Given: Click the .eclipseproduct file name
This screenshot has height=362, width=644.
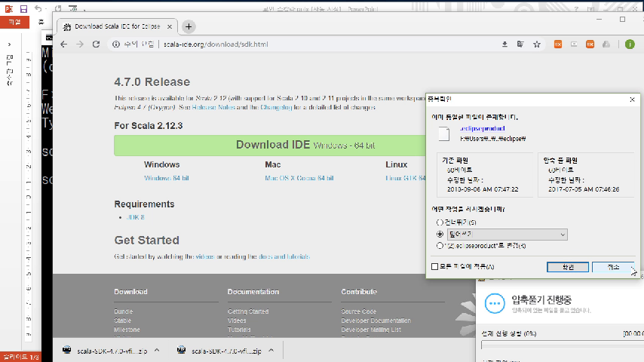Looking at the screenshot, I should pyautogui.click(x=482, y=129).
